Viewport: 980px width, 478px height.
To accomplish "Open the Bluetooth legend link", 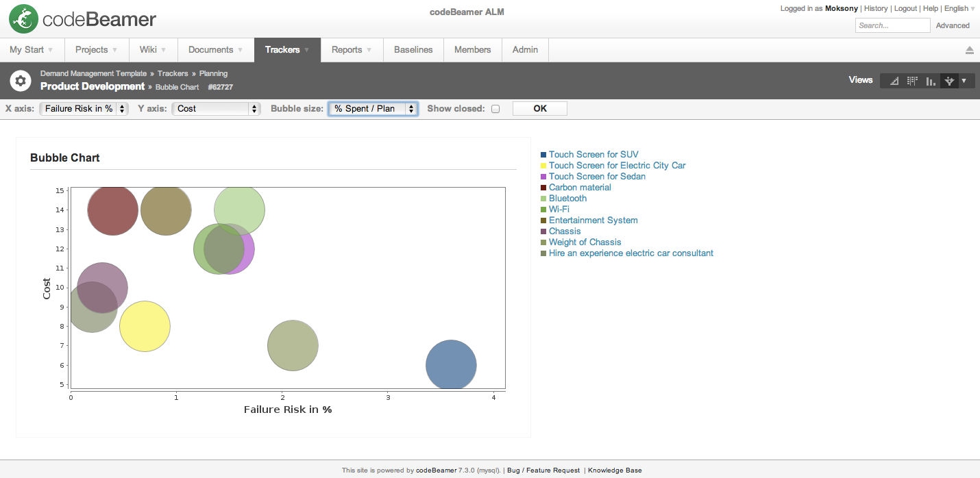I will 567,199.
